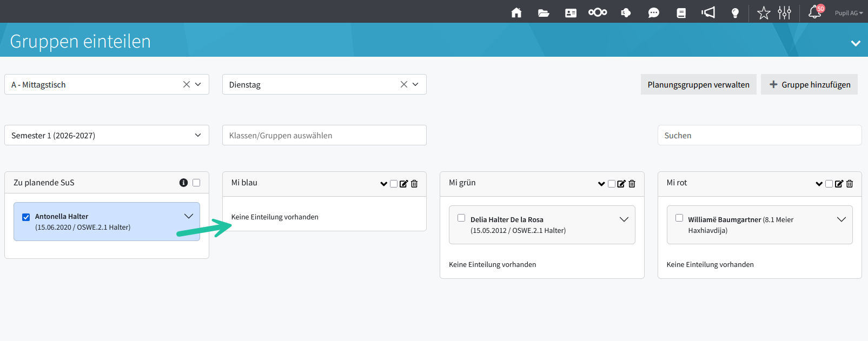Click Planungsgruppen verwalten button
The image size is (868, 341).
click(x=698, y=84)
